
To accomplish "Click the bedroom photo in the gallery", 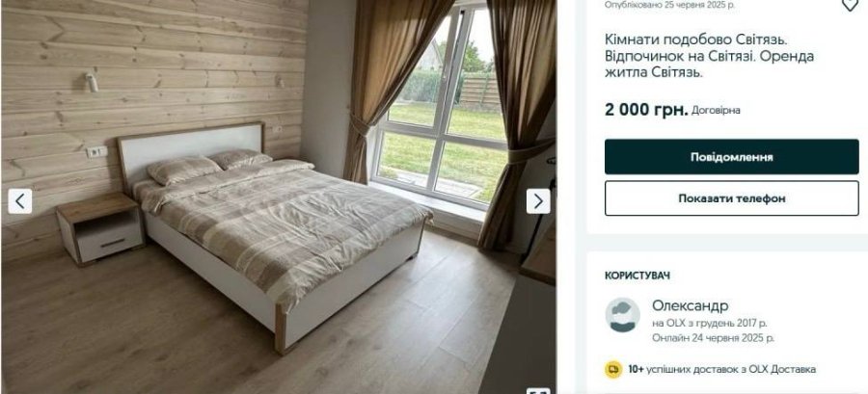I will (x=279, y=197).
